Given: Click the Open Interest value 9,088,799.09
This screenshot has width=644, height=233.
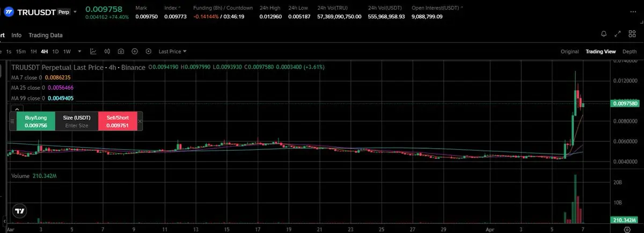Looking at the screenshot, I should tap(427, 17).
